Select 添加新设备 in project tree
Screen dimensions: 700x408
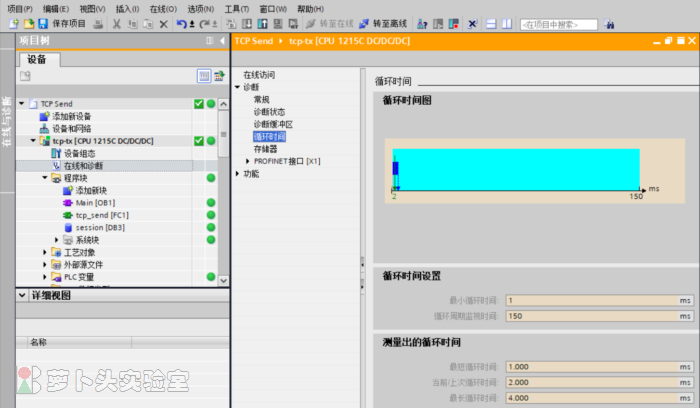[x=71, y=116]
